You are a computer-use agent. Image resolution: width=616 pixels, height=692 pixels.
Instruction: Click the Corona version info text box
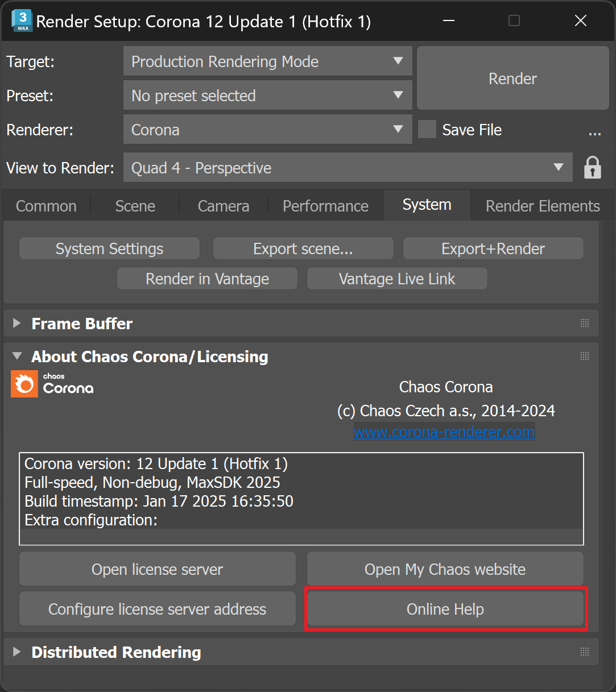click(301, 499)
